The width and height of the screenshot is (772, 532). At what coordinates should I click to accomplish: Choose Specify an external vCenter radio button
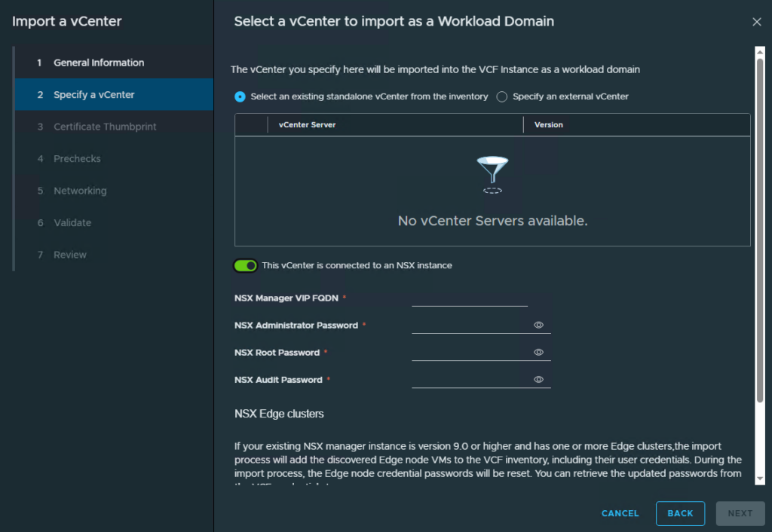502,96
